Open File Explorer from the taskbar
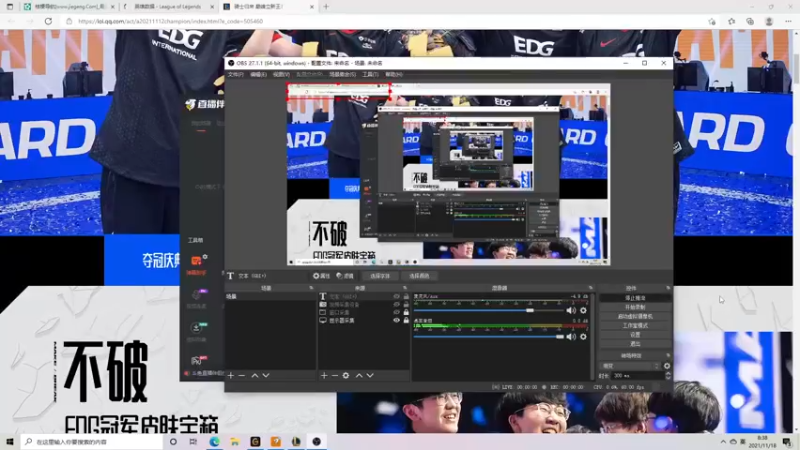The height and width of the screenshot is (450, 800). pyautogui.click(x=235, y=442)
